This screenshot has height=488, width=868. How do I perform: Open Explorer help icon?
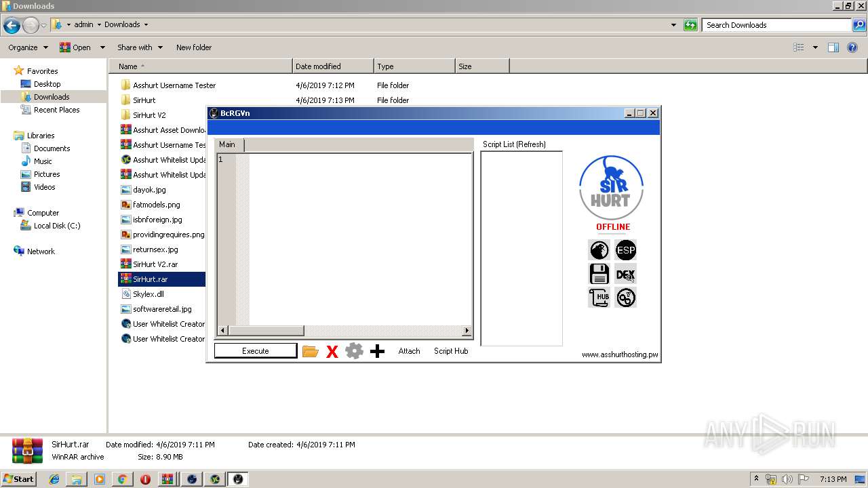[x=853, y=47]
